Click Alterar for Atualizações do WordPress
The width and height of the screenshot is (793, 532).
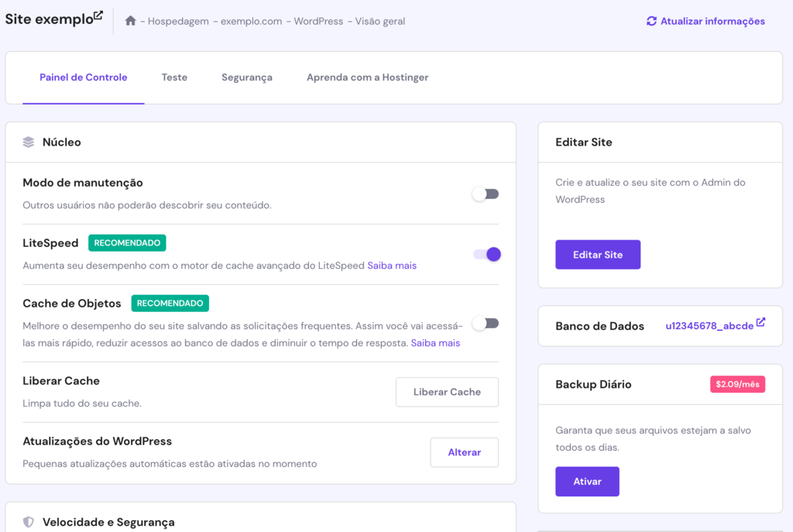point(464,452)
